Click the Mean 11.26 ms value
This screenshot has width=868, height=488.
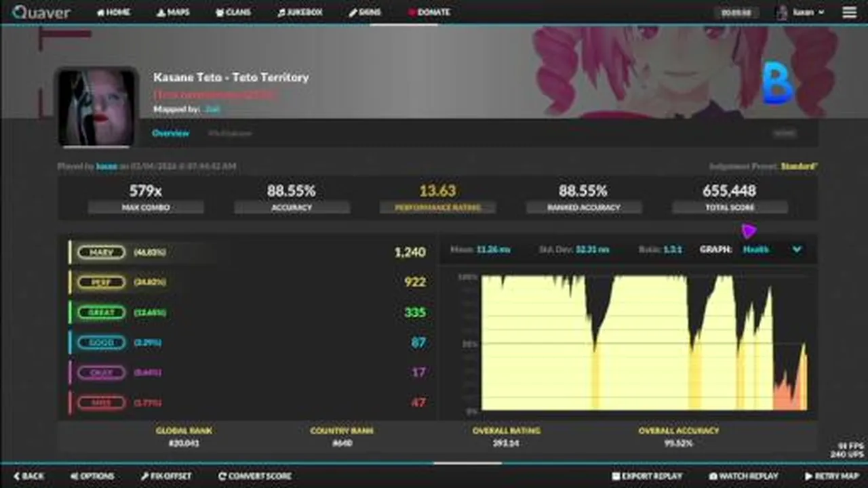point(493,249)
